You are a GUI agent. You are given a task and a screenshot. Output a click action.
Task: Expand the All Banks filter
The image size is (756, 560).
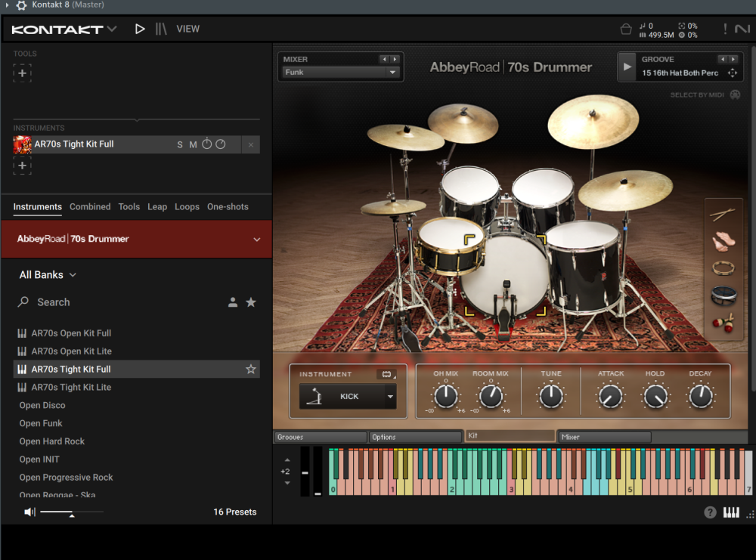[48, 275]
